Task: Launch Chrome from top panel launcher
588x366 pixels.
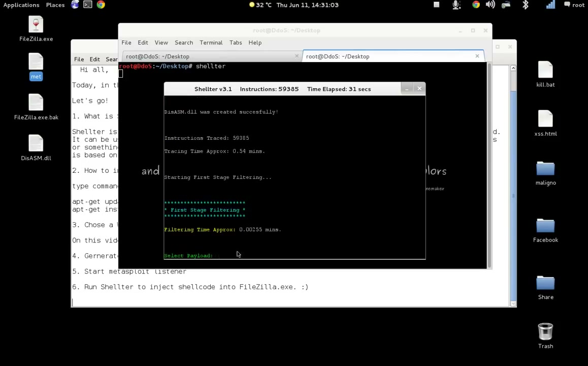Action: click(x=101, y=5)
